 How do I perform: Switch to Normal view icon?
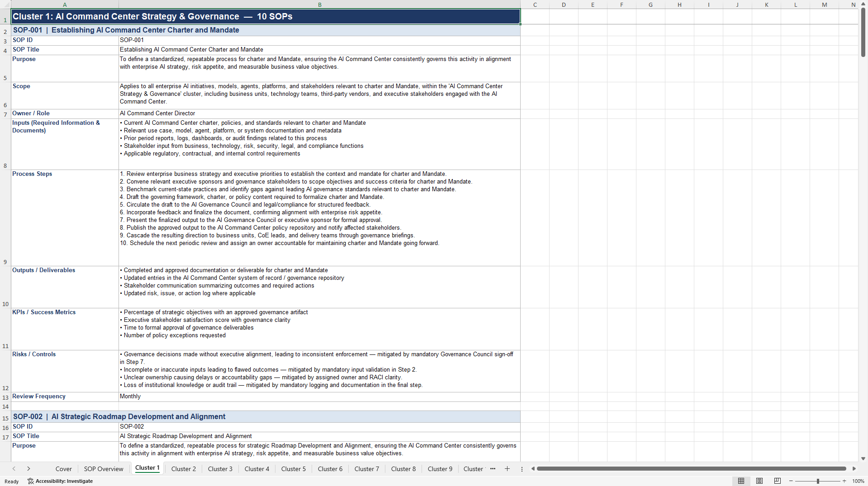pos(741,481)
